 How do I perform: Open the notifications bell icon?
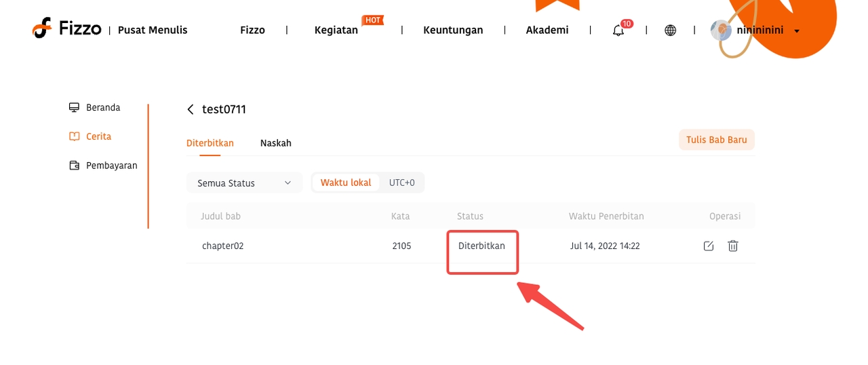pos(618,31)
